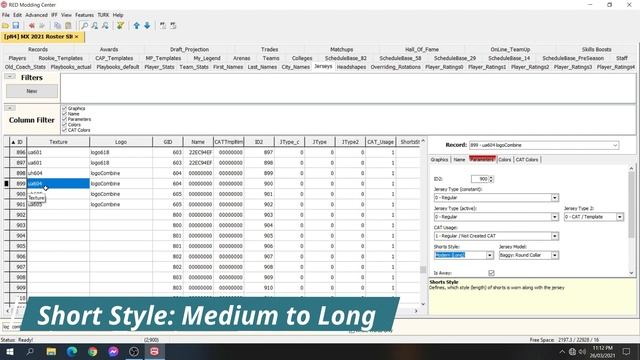
Task: Click the save disk toolbar icon
Action: [16, 26]
